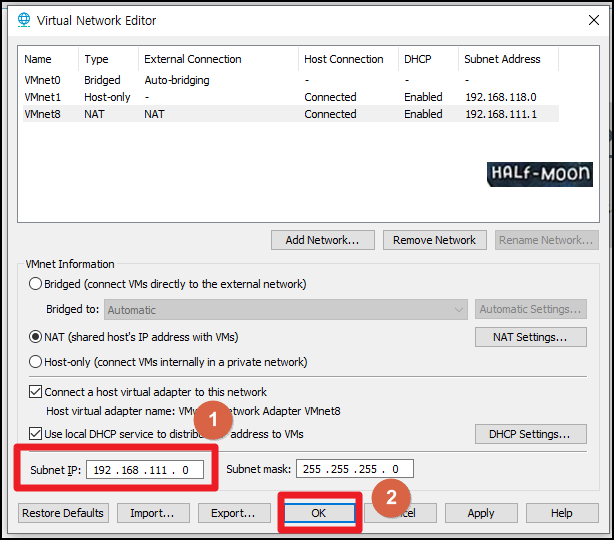Image resolution: width=614 pixels, height=540 pixels.
Task: Open DHCP Settings
Action: (531, 434)
